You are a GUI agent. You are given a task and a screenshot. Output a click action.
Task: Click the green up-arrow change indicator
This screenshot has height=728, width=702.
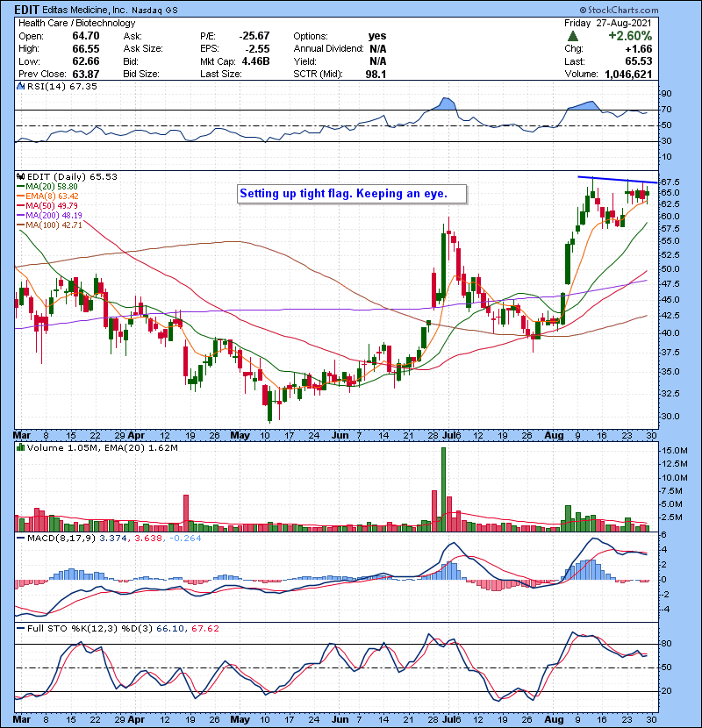point(573,36)
